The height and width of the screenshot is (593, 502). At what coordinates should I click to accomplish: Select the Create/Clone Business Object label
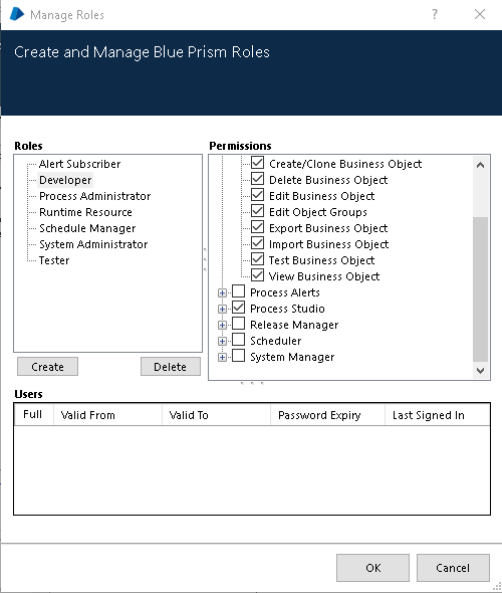pyautogui.click(x=345, y=164)
